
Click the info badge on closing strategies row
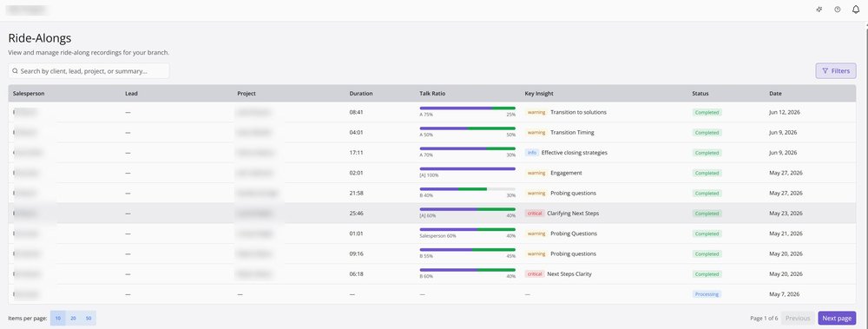(x=532, y=153)
